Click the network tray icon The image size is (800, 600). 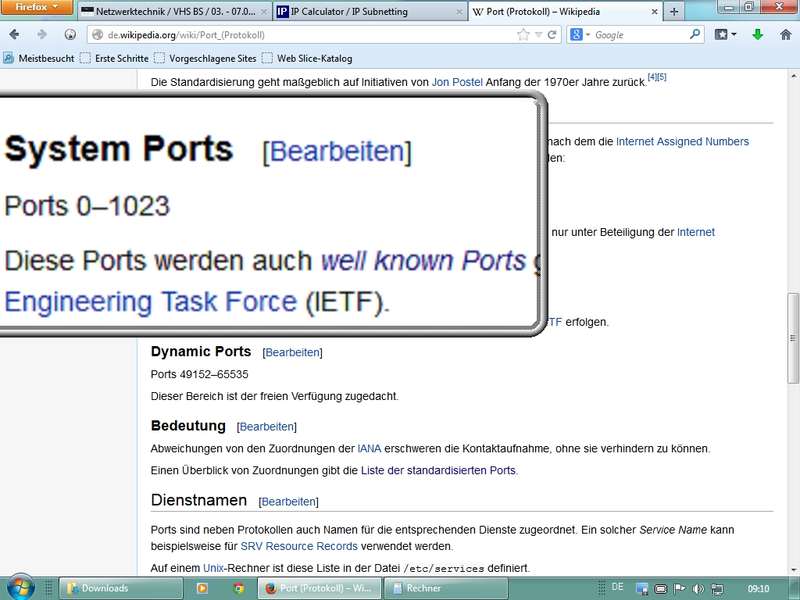[717, 589]
